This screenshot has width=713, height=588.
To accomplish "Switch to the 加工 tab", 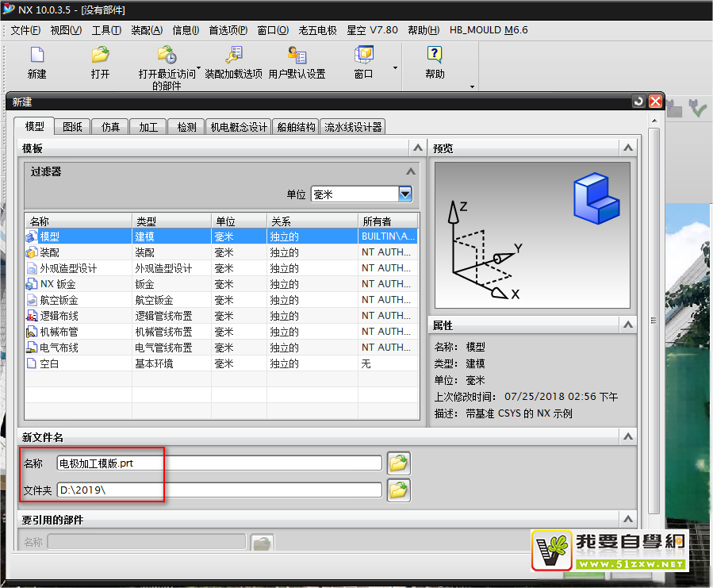I will point(148,127).
